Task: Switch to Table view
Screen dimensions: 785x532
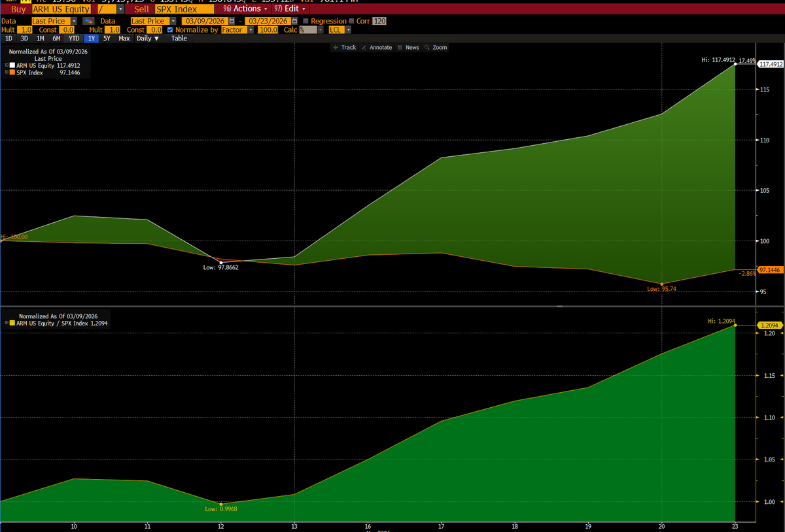Action: click(179, 39)
